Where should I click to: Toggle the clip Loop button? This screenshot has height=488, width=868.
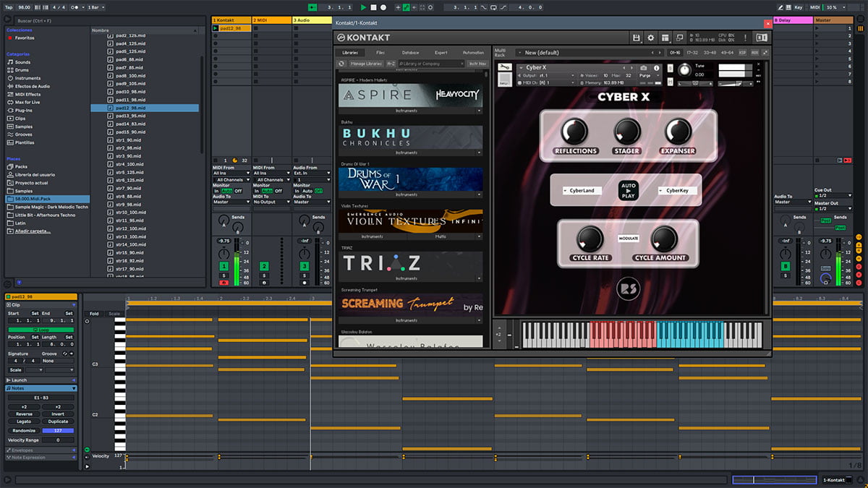41,329
